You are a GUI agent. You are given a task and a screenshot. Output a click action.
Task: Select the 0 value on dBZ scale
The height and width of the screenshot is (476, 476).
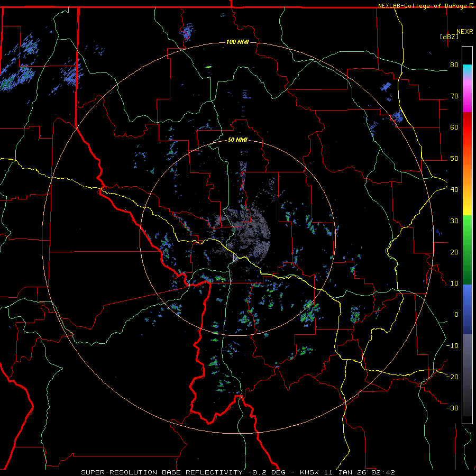[456, 315]
